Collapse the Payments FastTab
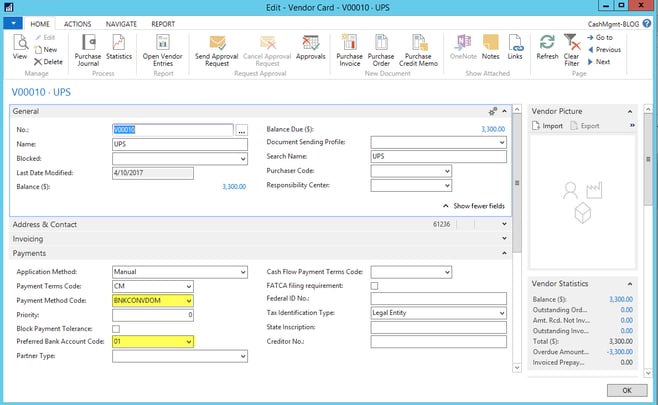 pos(504,253)
